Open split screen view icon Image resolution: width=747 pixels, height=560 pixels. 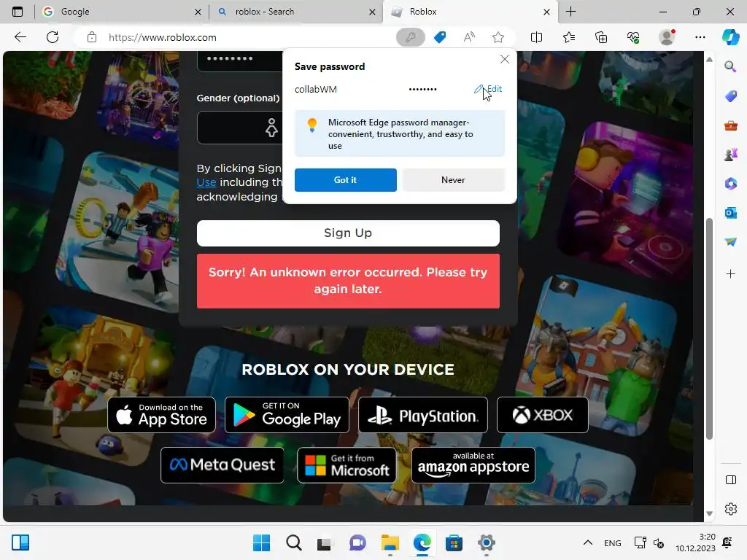coord(536,37)
